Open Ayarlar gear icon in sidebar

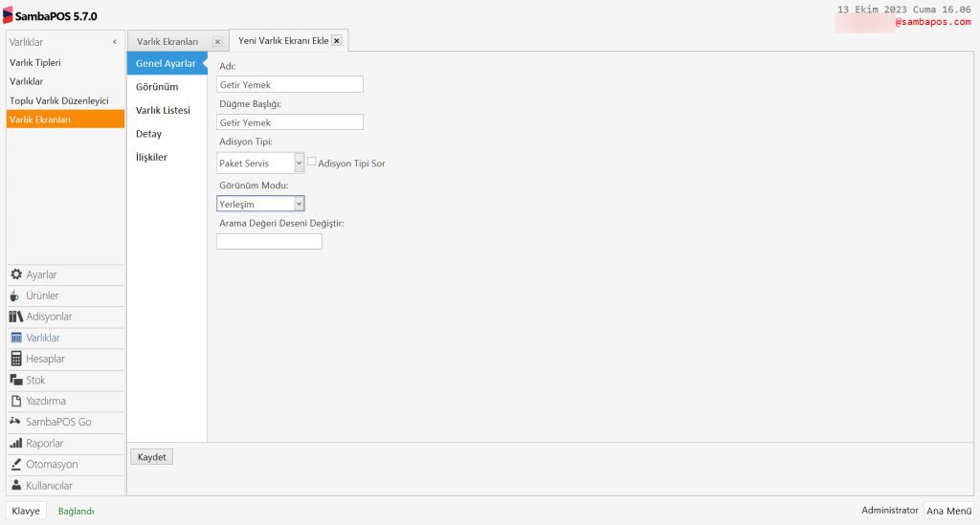[x=16, y=274]
